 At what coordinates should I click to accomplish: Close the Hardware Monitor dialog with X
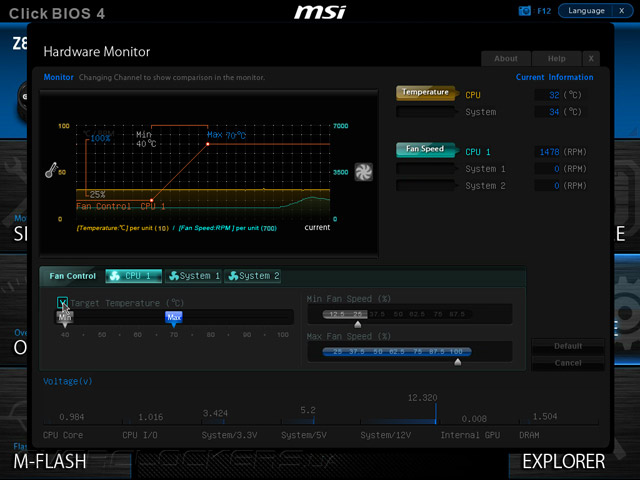pos(591,58)
